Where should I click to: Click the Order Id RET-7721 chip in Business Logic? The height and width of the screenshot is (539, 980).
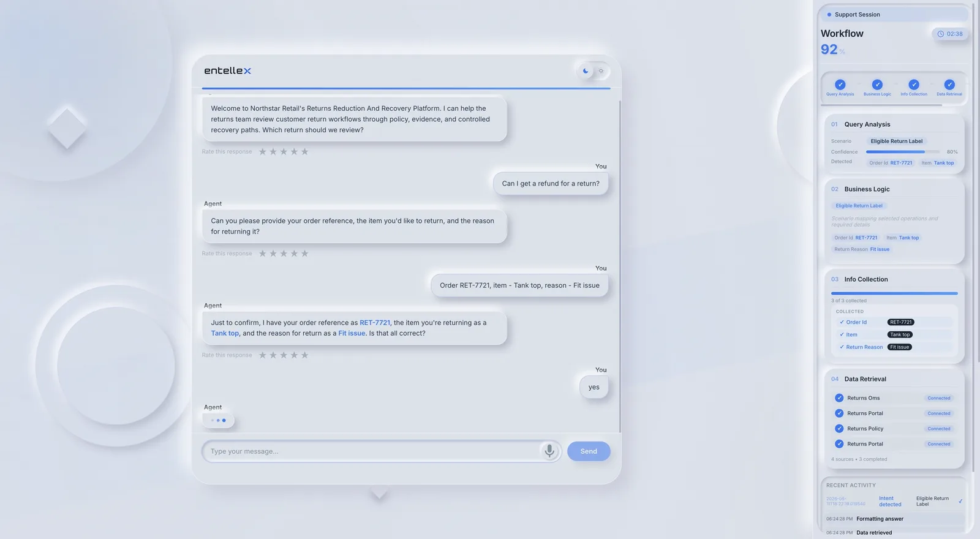point(856,238)
